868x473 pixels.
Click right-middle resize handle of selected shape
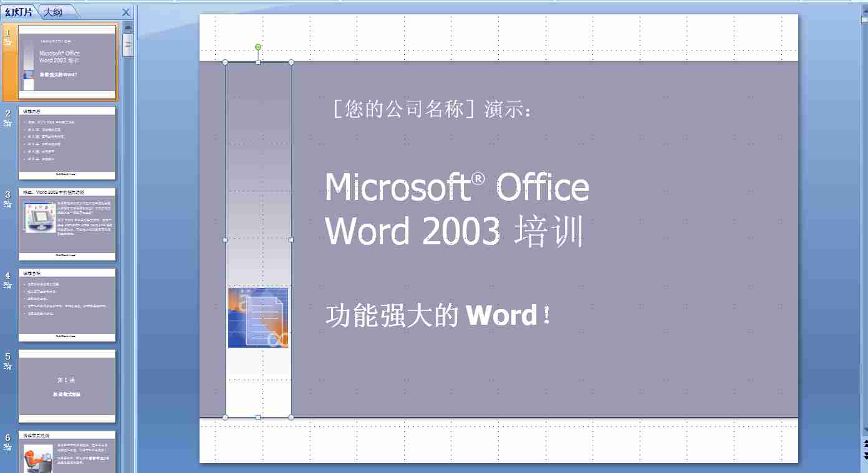coord(291,239)
